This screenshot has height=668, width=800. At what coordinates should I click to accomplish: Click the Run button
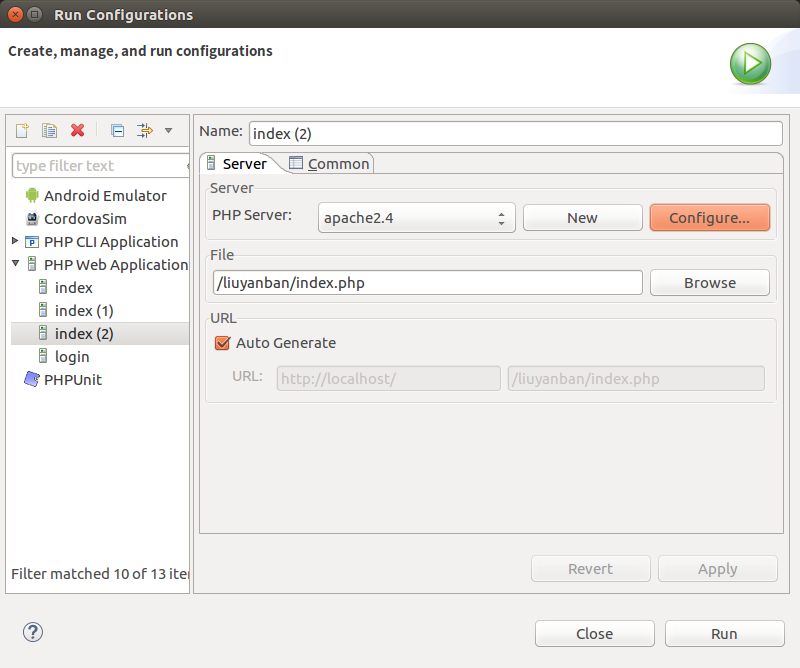tap(724, 633)
